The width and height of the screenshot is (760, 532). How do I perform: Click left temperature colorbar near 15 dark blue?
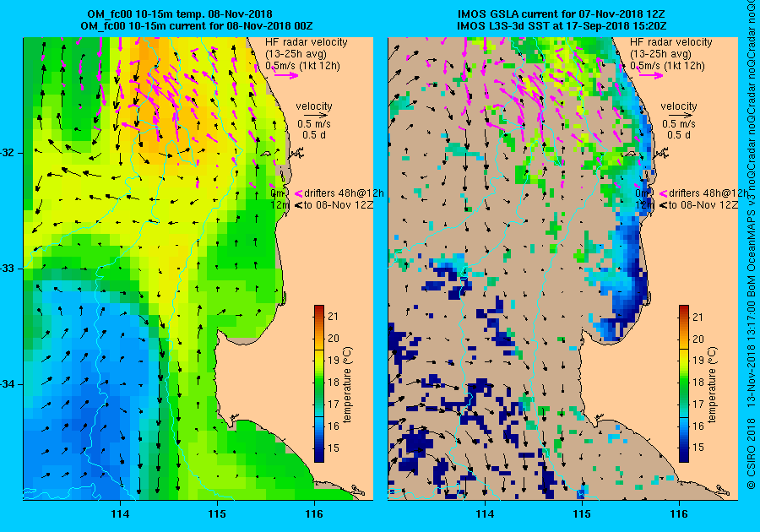pos(319,448)
